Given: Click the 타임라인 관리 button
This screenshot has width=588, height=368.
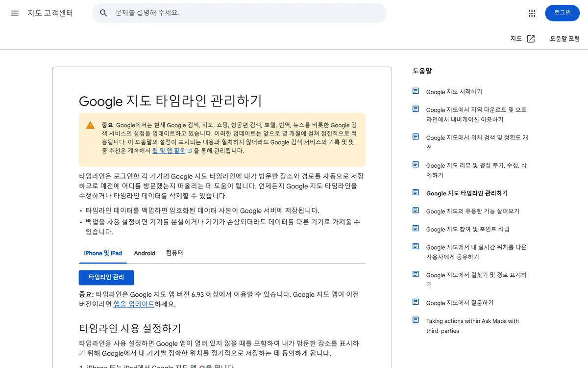Looking at the screenshot, I should click(106, 277).
